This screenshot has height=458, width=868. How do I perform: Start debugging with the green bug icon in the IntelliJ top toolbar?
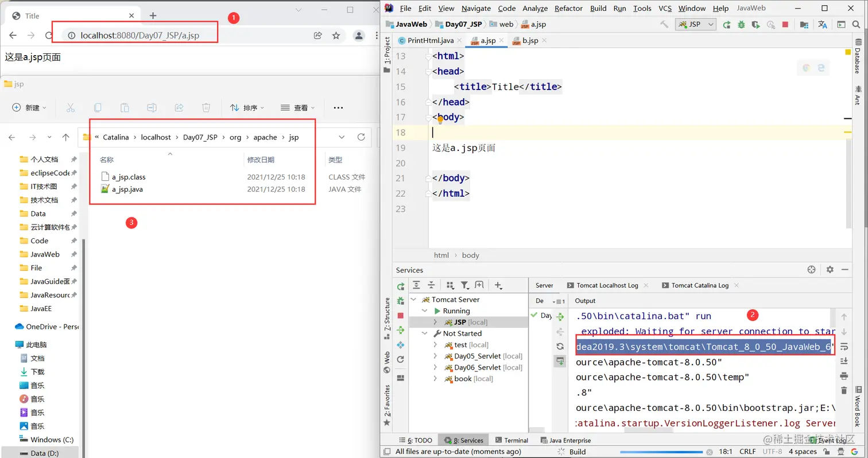coord(741,24)
